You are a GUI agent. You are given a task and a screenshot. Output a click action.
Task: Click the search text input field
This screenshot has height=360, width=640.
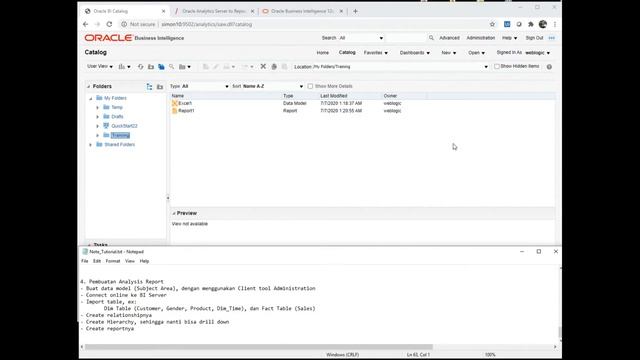pyautogui.click(x=405, y=38)
